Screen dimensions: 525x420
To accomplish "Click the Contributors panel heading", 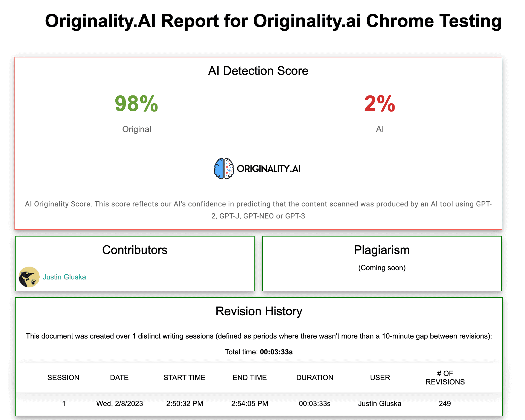I will coord(135,250).
